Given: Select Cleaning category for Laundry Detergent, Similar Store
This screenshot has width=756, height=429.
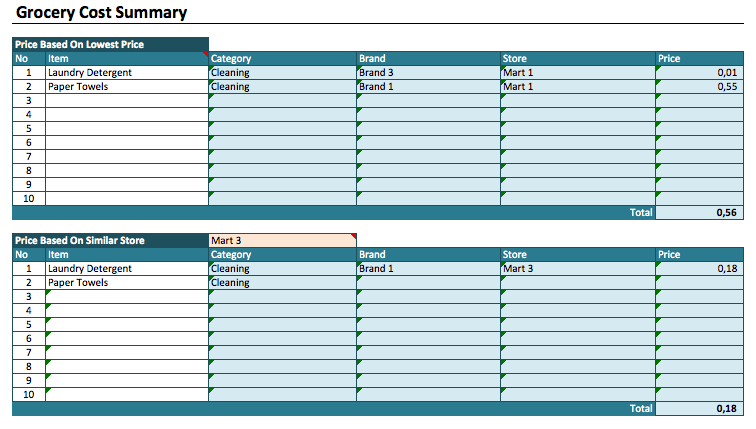Looking at the screenshot, I should pos(283,269).
